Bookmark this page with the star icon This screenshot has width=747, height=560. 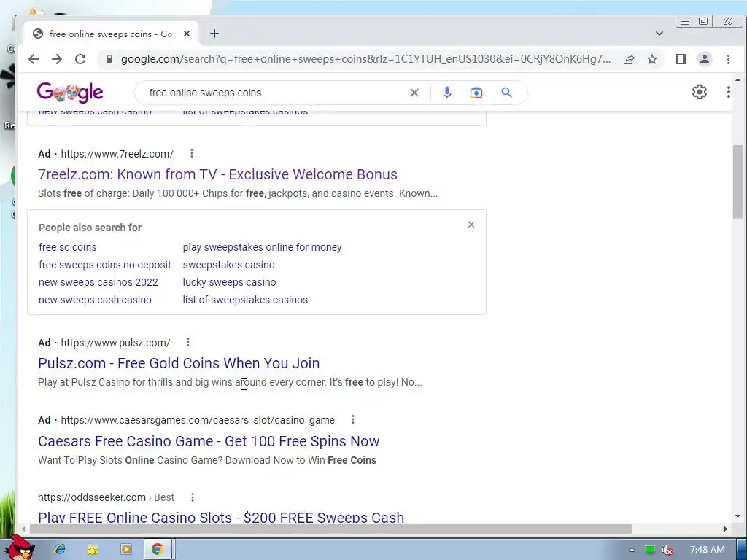[x=652, y=59]
